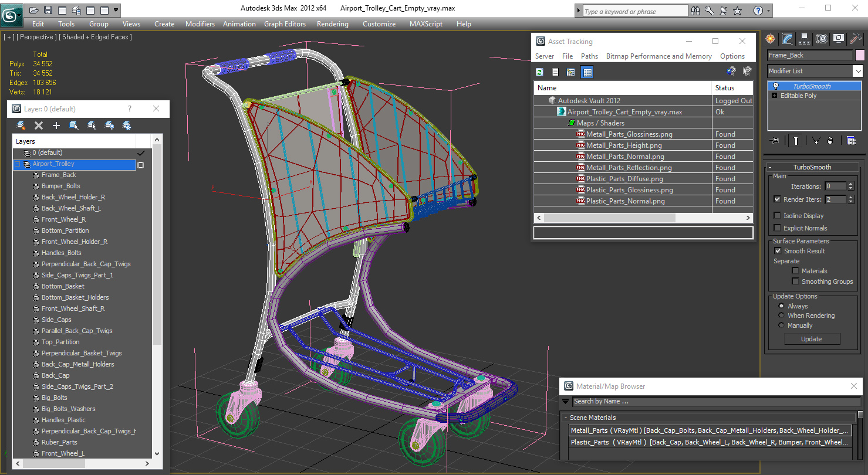868x475 pixels.
Task: Open Paths menu in Asset Tracking
Action: [x=589, y=56]
